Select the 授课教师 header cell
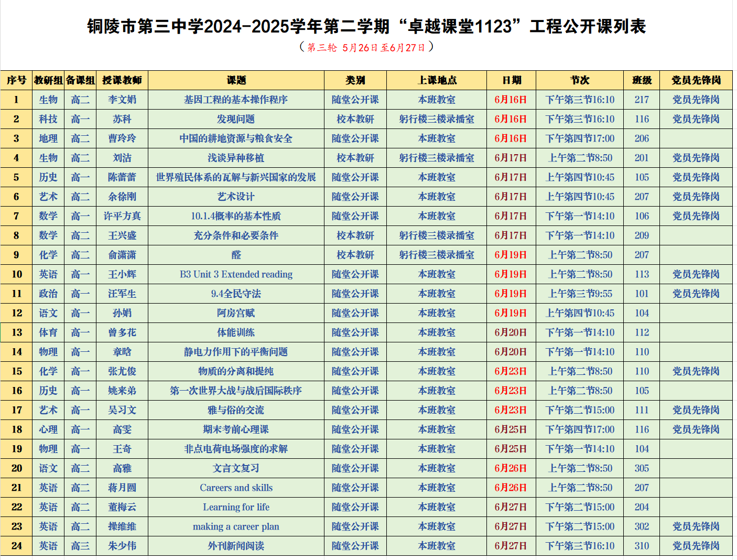This screenshot has height=560, width=737. click(x=122, y=80)
